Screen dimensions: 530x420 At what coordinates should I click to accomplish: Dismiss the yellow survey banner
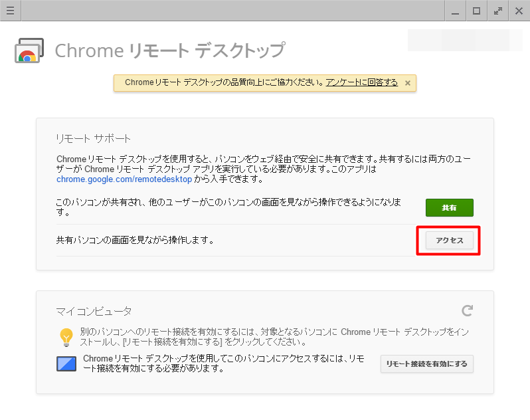pos(408,83)
